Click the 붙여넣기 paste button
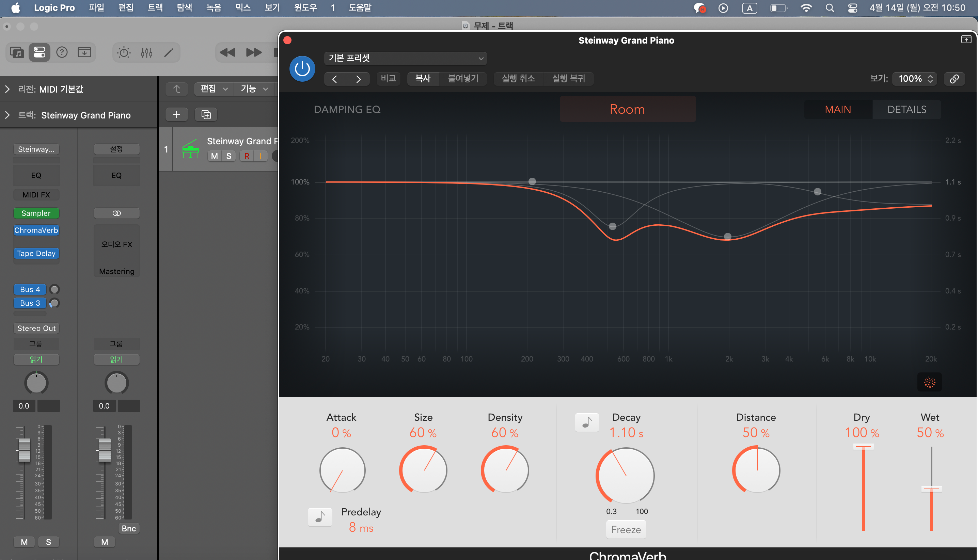 pyautogui.click(x=463, y=78)
